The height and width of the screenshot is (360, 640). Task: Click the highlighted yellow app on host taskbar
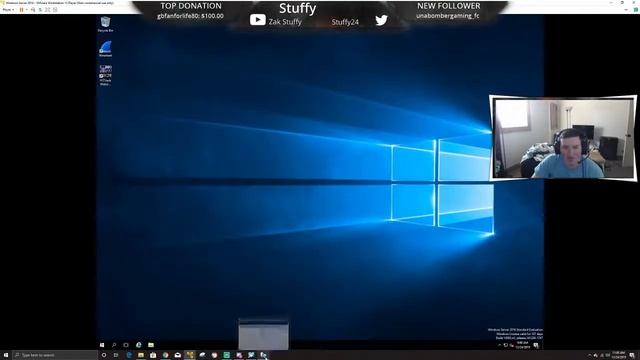(190, 355)
